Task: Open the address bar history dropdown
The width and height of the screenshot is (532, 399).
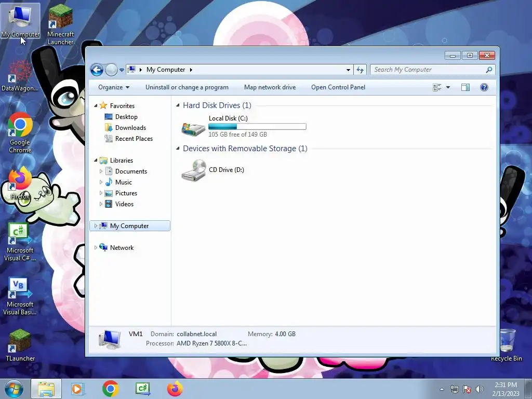Action: (348, 70)
